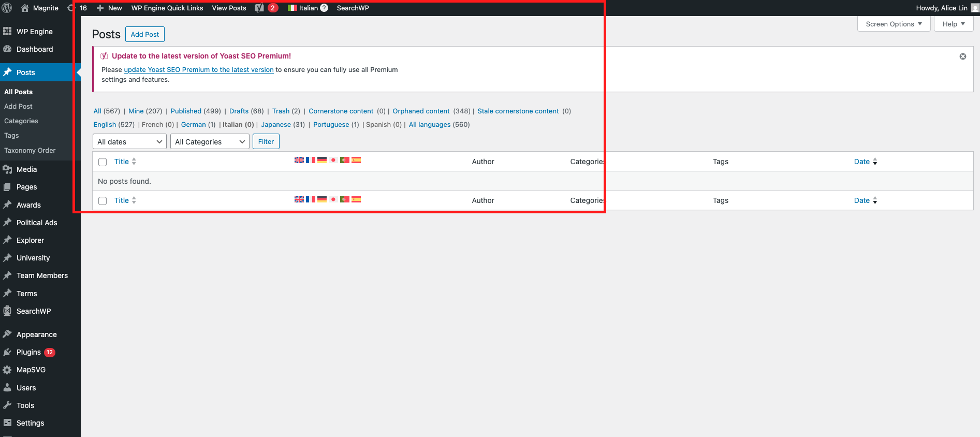This screenshot has height=437, width=980.
Task: Sort by Date in the table footer
Action: [866, 200]
